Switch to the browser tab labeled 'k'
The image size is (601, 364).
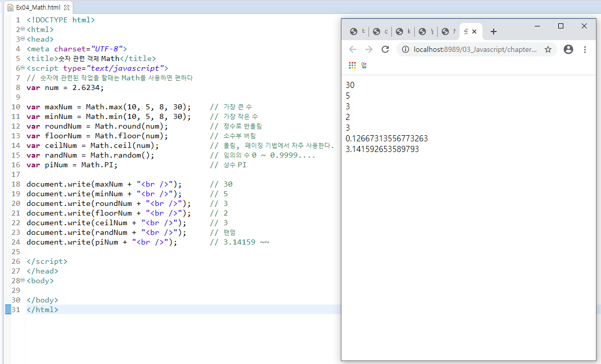click(403, 32)
